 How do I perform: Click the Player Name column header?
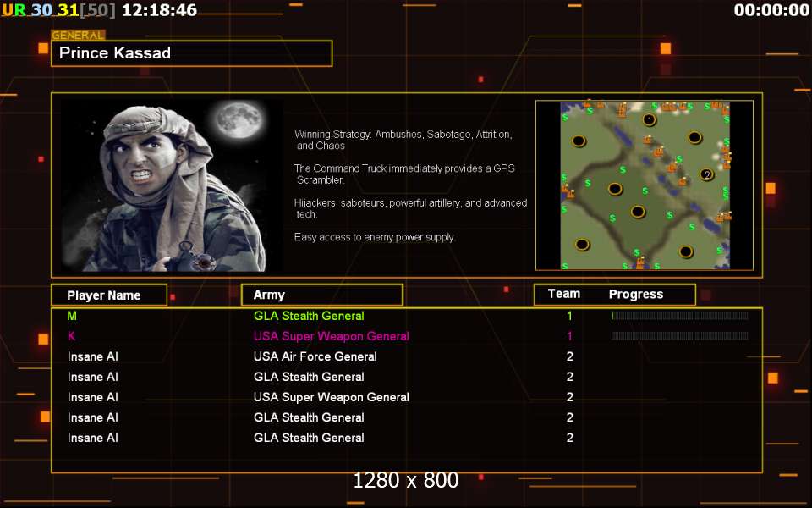pos(109,295)
